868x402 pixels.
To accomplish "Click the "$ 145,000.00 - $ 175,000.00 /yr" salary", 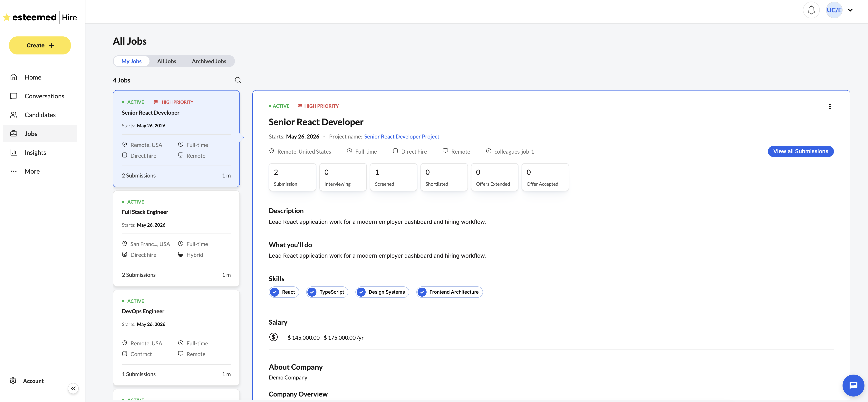I will point(325,338).
